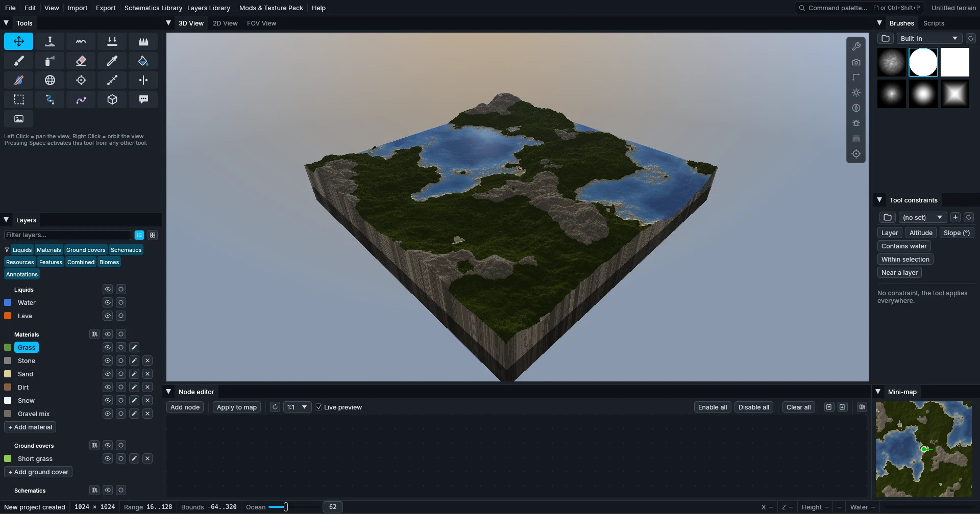Image resolution: width=980 pixels, height=514 pixels.
Task: Select the rectangular selection tool
Action: coord(19,99)
